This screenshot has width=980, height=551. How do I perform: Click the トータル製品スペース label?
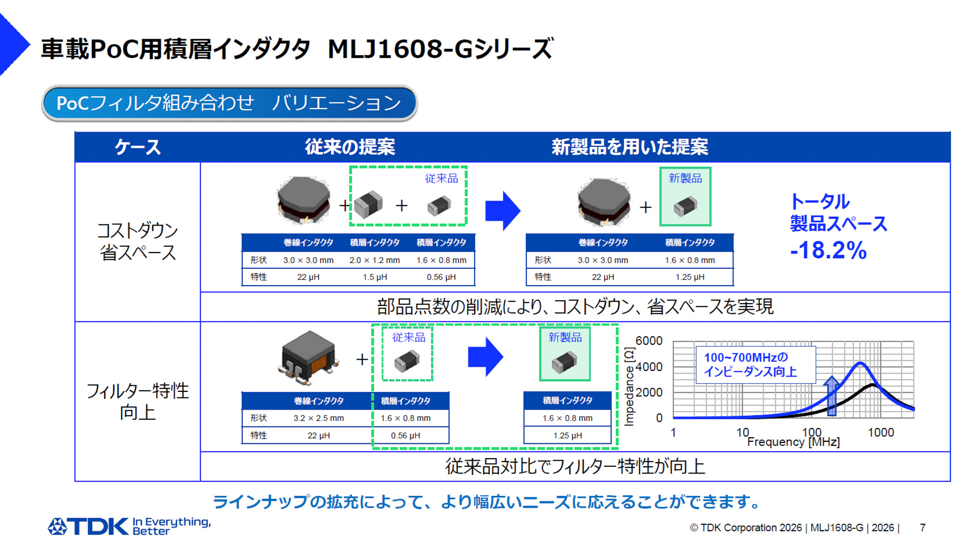tap(839, 213)
